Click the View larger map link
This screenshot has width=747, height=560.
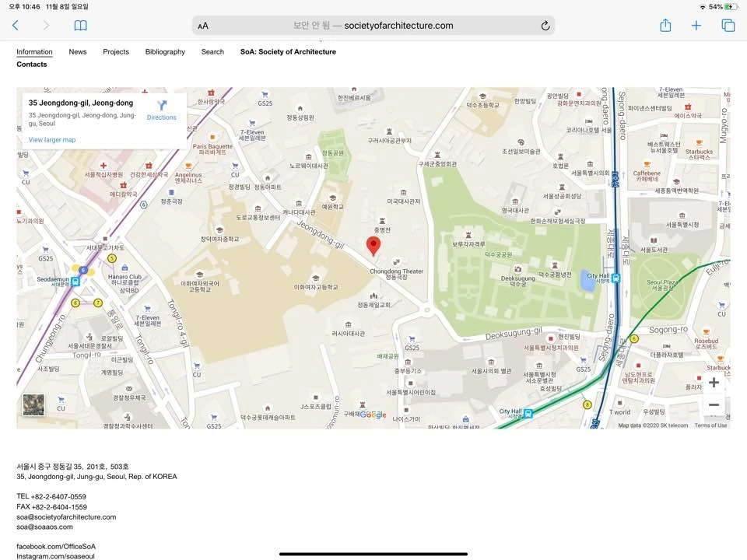point(52,139)
